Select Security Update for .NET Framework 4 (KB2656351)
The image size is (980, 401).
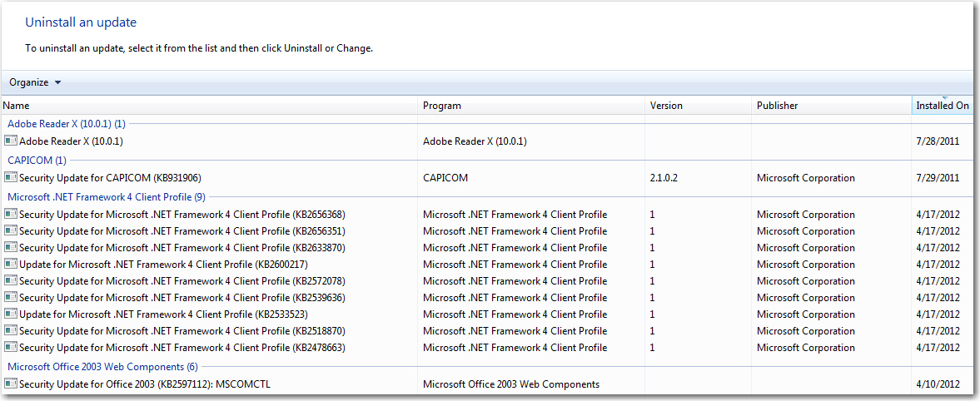pos(182,231)
